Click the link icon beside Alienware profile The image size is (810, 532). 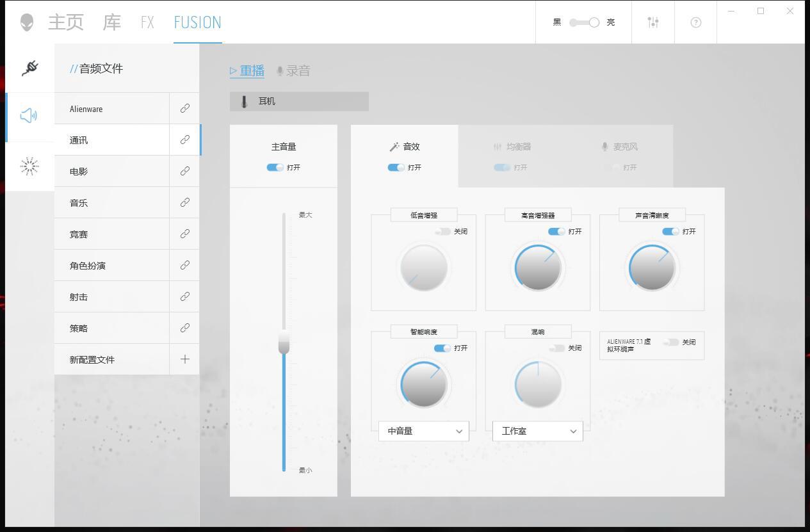point(185,108)
